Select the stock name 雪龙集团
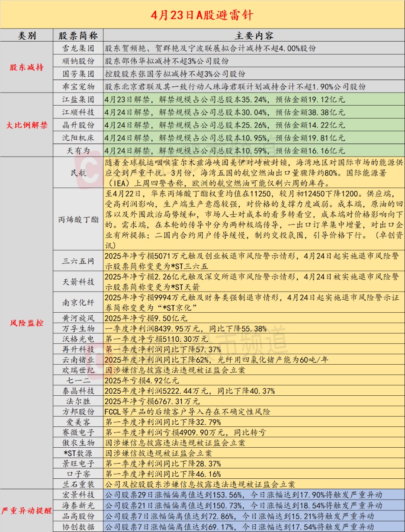The height and width of the screenshot is (532, 405). tap(78, 48)
